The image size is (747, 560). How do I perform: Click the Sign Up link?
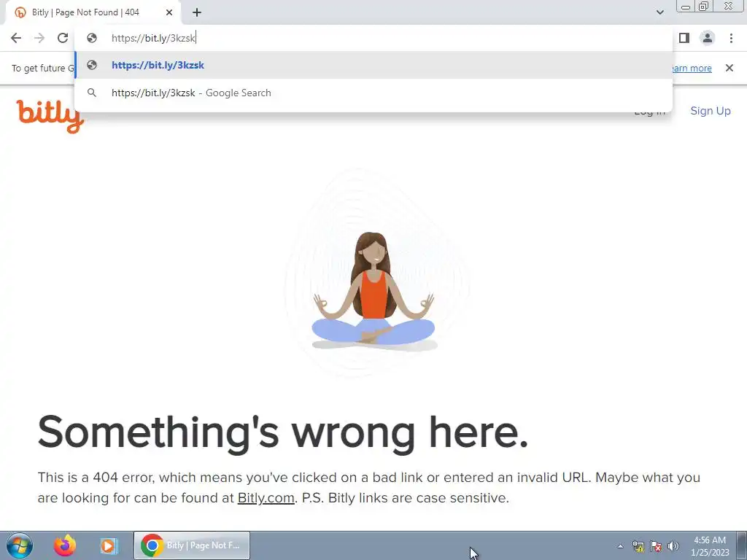click(x=711, y=111)
